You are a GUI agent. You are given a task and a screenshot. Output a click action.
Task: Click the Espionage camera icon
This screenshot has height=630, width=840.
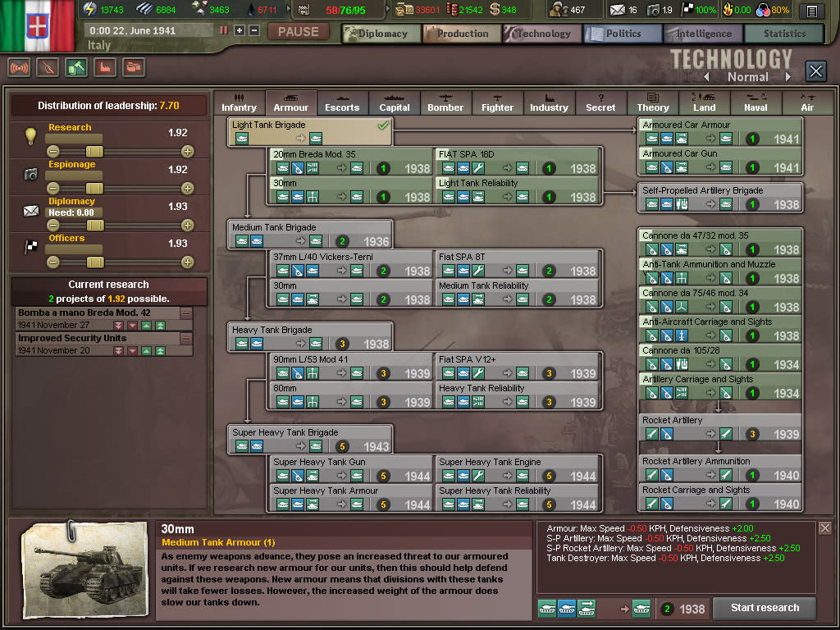pos(31,175)
